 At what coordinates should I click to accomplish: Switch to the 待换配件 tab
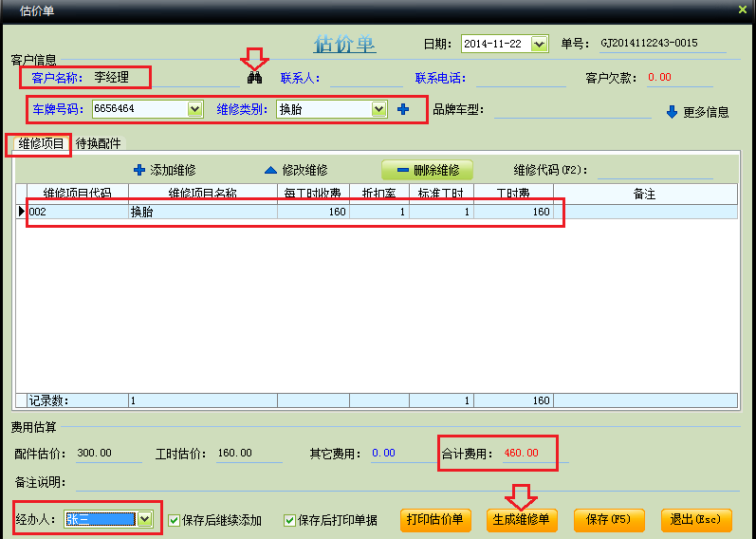tap(99, 143)
